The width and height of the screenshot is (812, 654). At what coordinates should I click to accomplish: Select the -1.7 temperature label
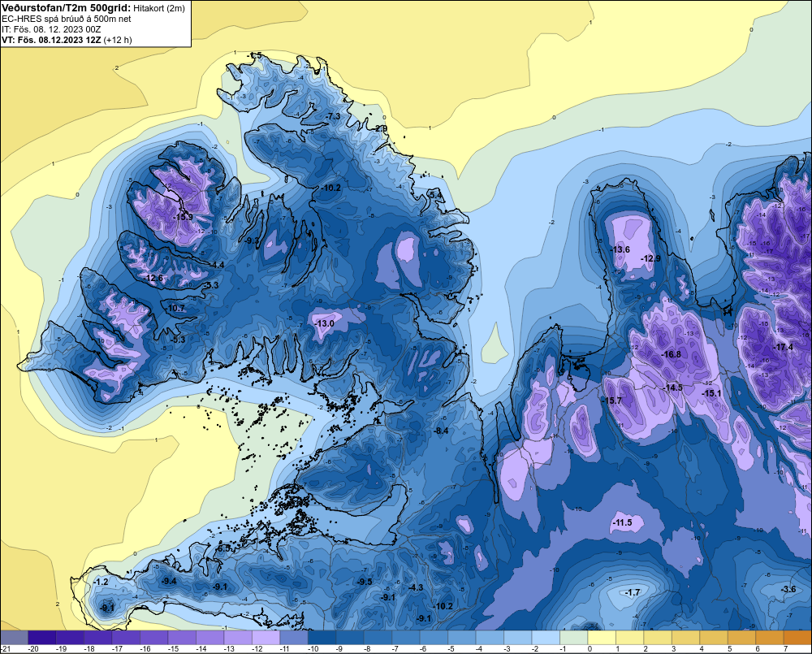tap(633, 592)
